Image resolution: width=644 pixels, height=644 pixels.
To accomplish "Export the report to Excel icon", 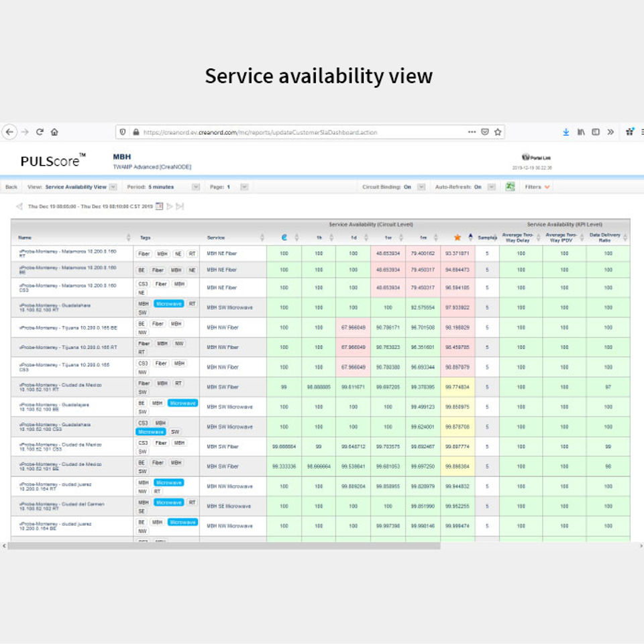I will (510, 187).
